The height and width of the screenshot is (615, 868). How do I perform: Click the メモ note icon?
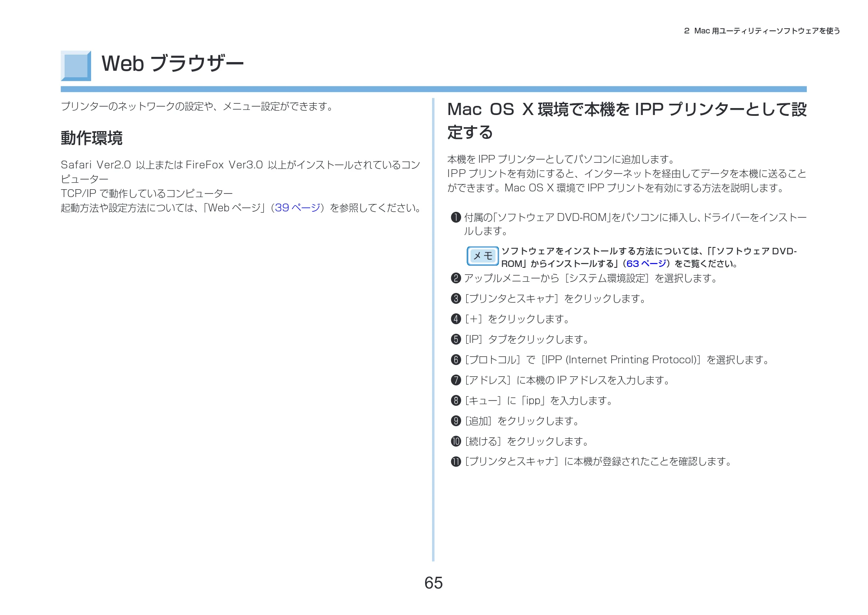pyautogui.click(x=482, y=256)
